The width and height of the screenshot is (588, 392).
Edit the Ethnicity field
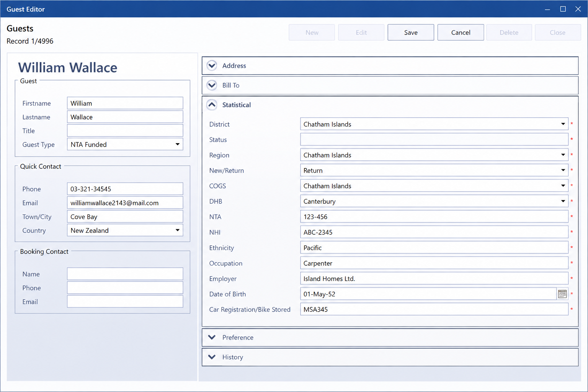(x=434, y=248)
